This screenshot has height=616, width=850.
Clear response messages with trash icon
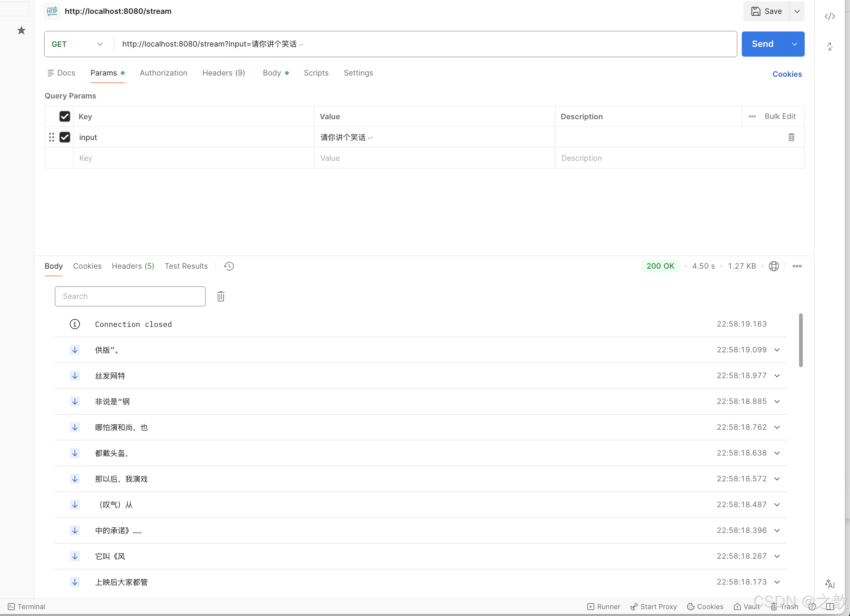221,296
